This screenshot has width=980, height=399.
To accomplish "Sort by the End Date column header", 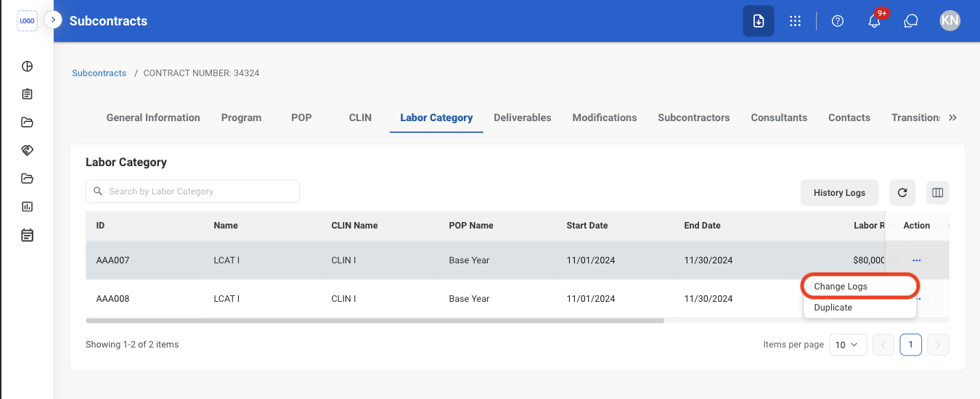I will 702,226.
